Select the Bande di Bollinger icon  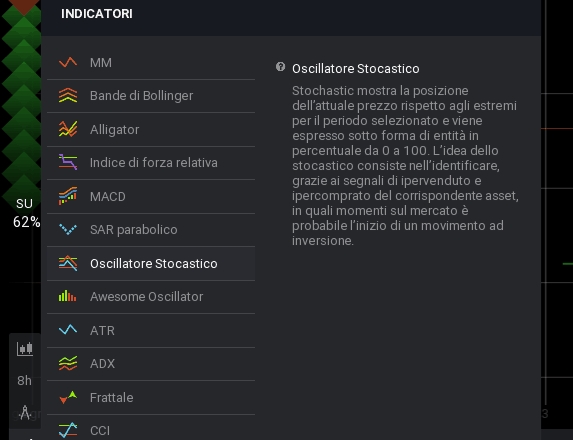click(x=68, y=95)
